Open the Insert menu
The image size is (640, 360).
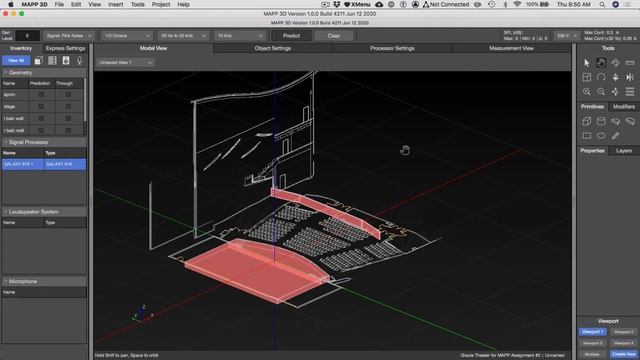116,4
